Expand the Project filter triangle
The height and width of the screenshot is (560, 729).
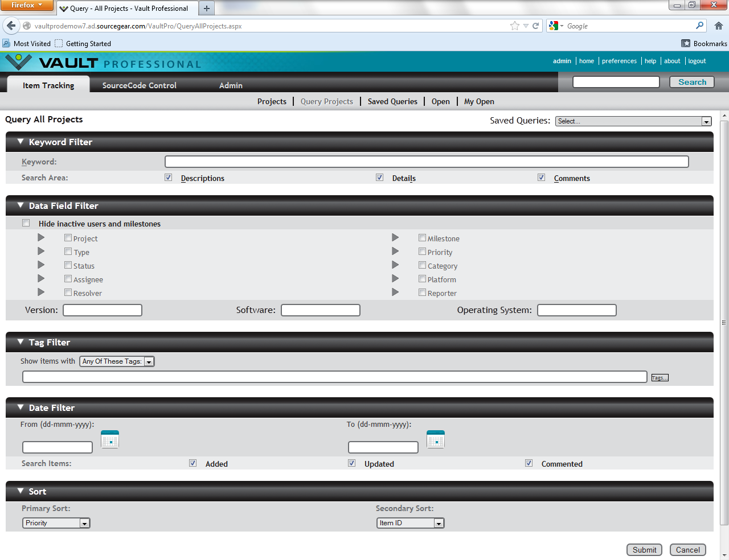[x=41, y=238]
